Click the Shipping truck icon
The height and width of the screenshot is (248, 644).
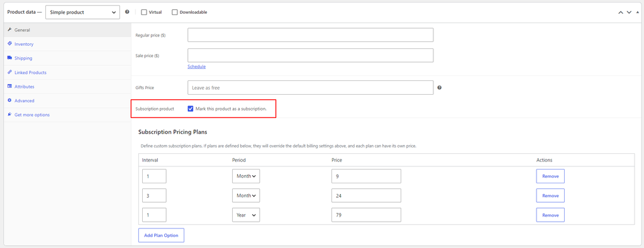[9, 58]
